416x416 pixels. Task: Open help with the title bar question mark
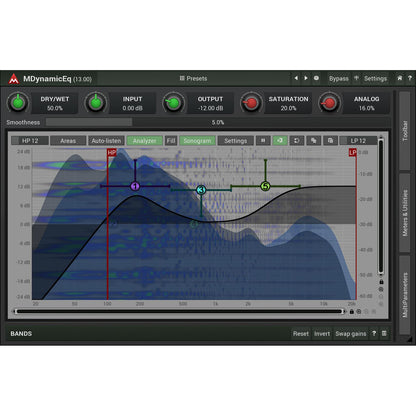[410, 78]
